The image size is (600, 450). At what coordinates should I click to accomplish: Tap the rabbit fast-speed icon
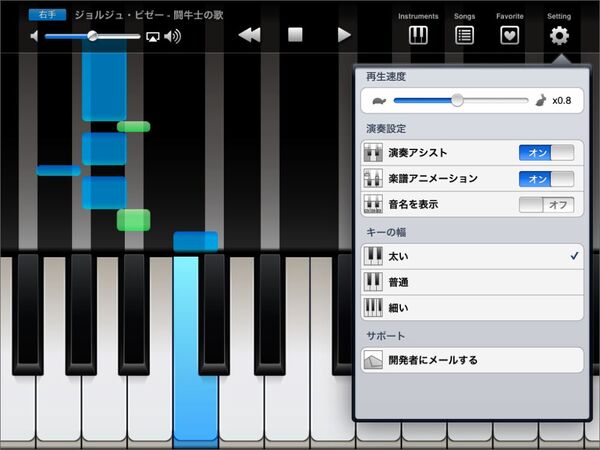[x=540, y=100]
